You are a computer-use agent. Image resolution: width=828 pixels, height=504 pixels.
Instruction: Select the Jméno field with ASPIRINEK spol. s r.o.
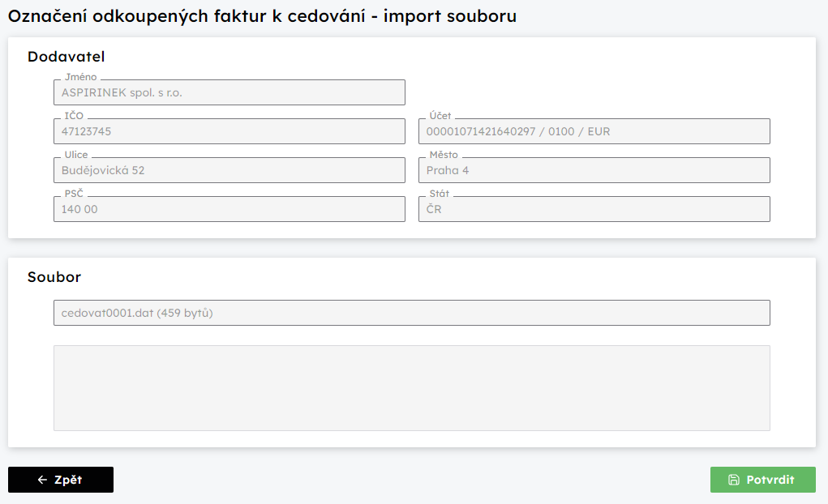tap(230, 92)
